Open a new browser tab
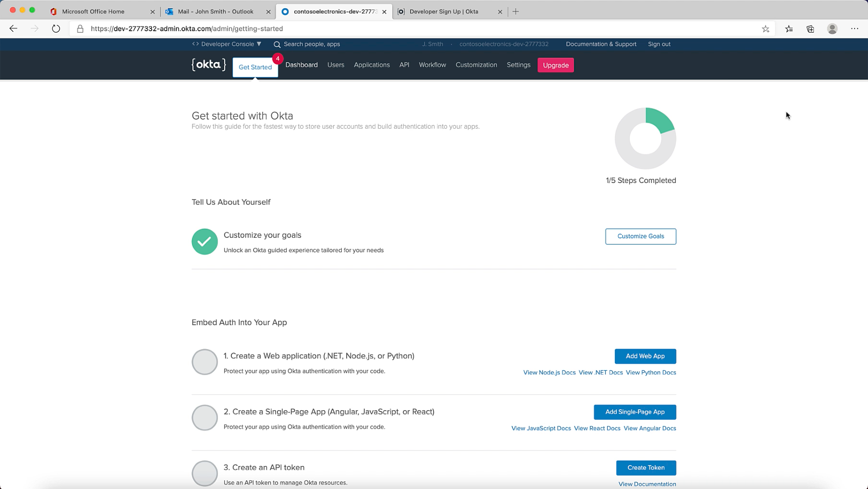The image size is (868, 489). pos(516,12)
